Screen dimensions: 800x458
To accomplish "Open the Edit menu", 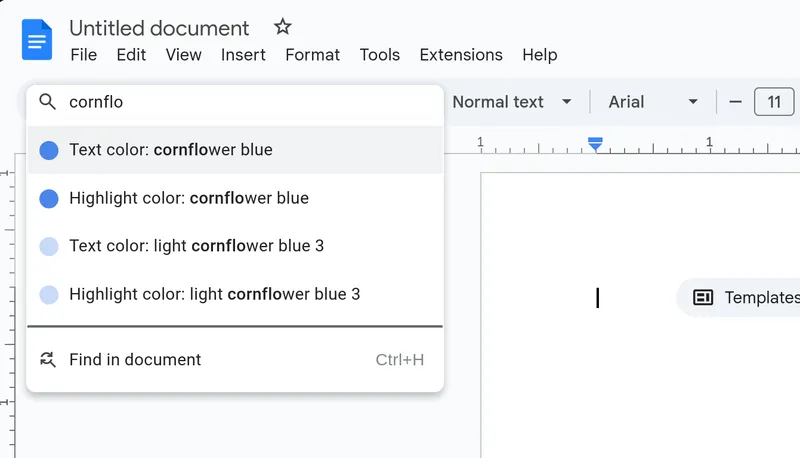I will click(131, 55).
